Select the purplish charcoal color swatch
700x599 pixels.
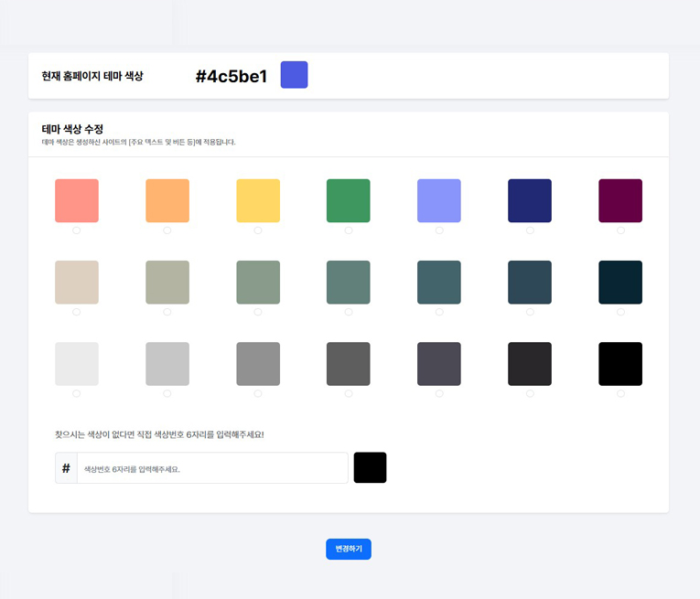point(439,364)
